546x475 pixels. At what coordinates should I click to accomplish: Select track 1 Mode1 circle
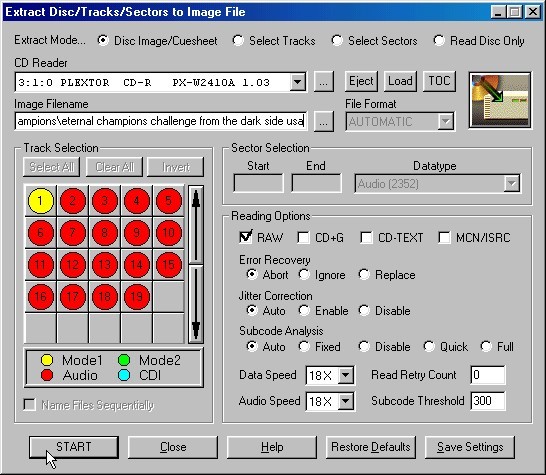pyautogui.click(x=41, y=201)
